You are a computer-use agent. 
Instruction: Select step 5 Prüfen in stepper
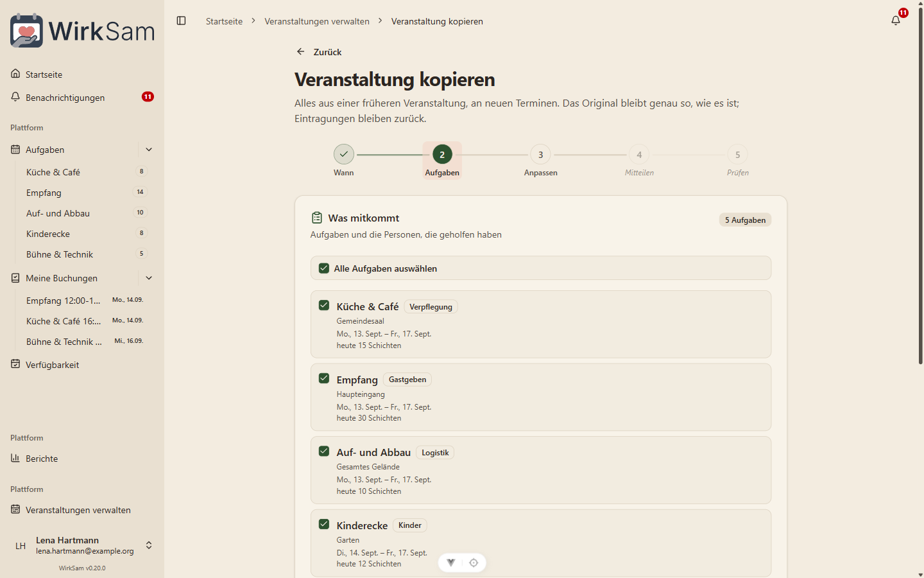[x=738, y=155]
